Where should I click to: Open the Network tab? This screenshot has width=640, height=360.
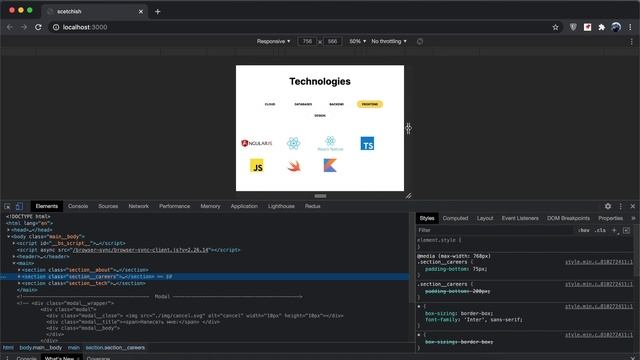[x=139, y=207]
